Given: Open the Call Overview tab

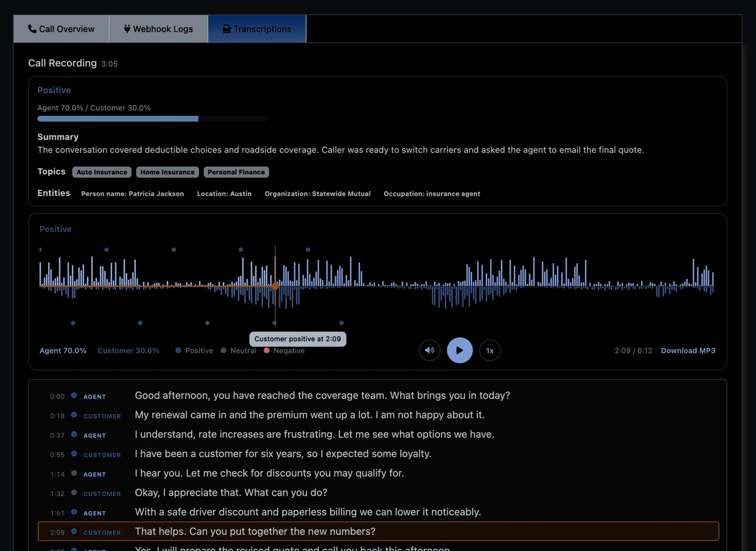Looking at the screenshot, I should [61, 29].
